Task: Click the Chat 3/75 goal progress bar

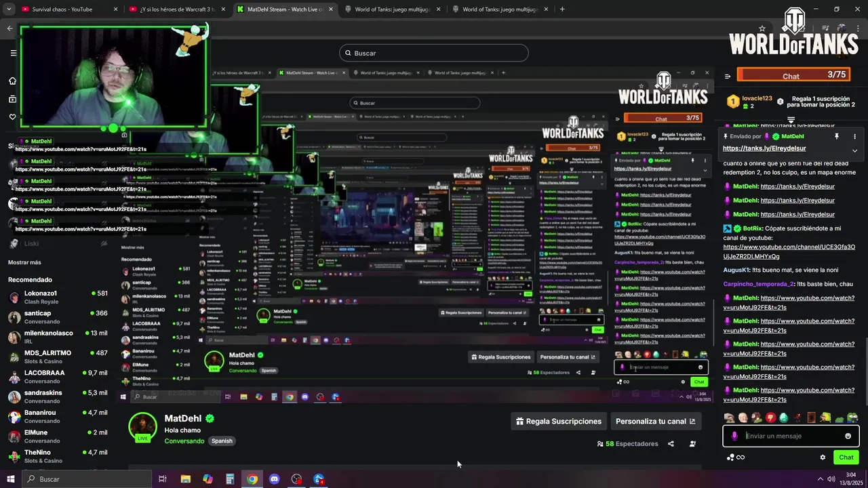Action: [793, 75]
